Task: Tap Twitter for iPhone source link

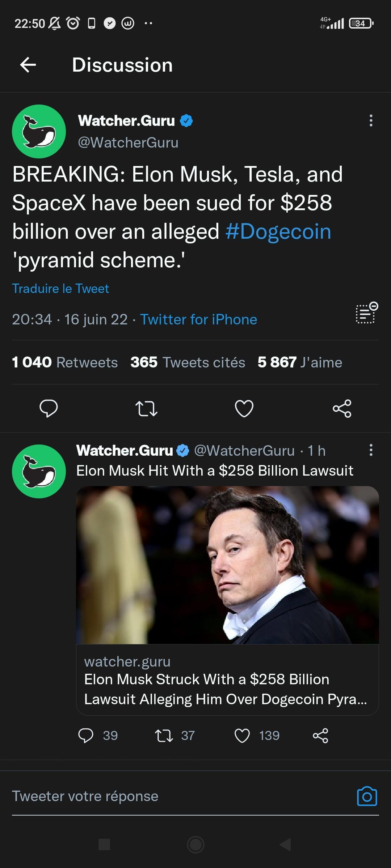Action: click(198, 319)
